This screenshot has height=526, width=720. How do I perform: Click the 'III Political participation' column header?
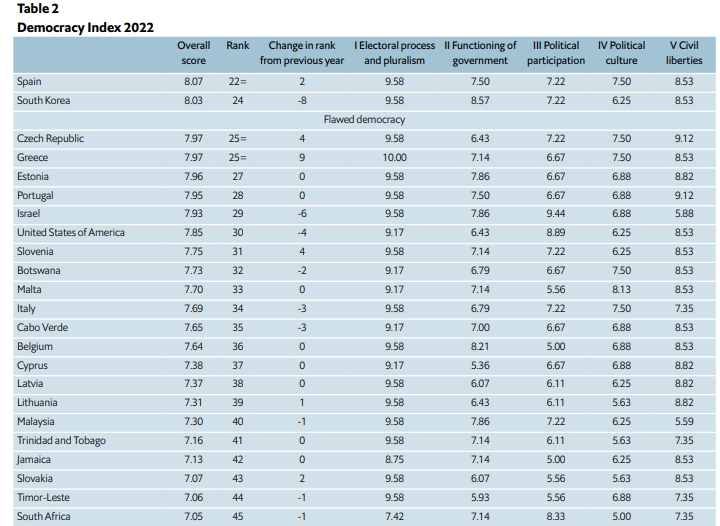[x=555, y=53]
